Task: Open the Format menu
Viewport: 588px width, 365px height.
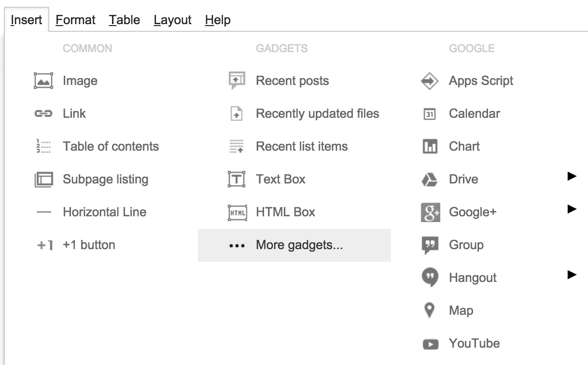Action: point(75,20)
